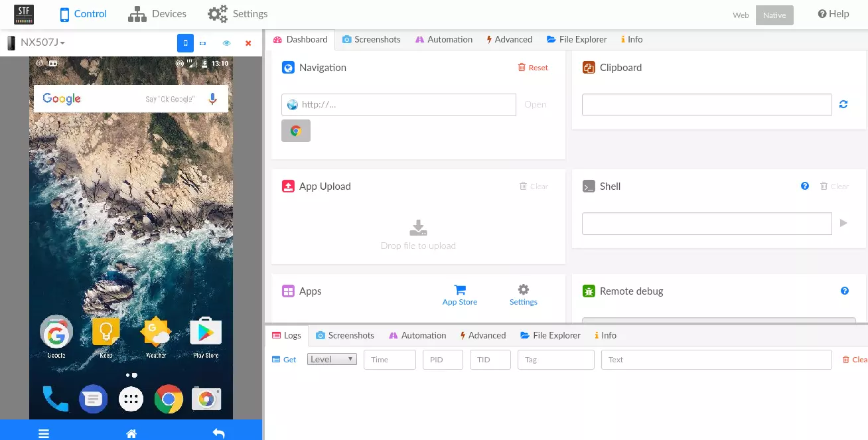Click the http:// URL input field
Viewport: 868px width, 440px height.
pyautogui.click(x=405, y=105)
